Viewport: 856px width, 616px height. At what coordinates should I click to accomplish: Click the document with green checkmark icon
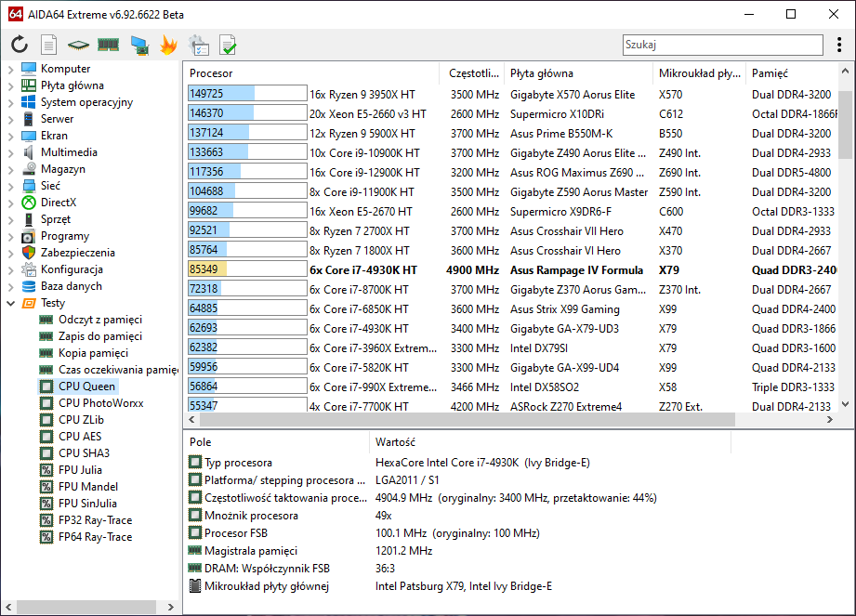(228, 45)
